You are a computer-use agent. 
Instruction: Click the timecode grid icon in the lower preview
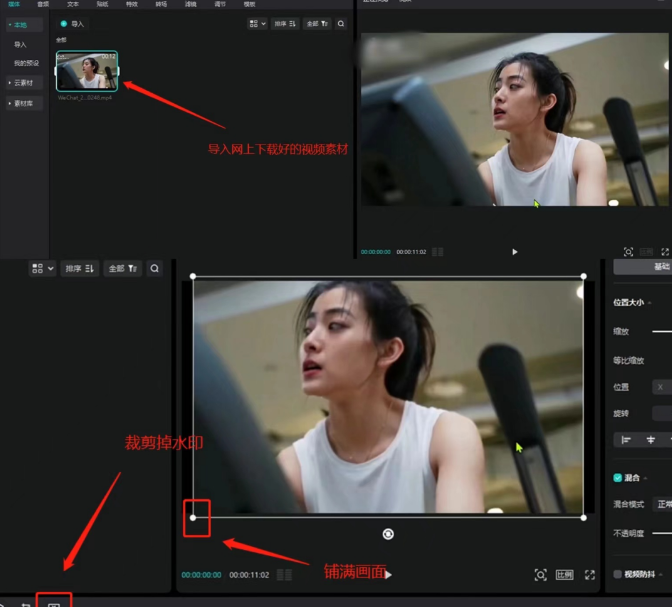click(284, 575)
